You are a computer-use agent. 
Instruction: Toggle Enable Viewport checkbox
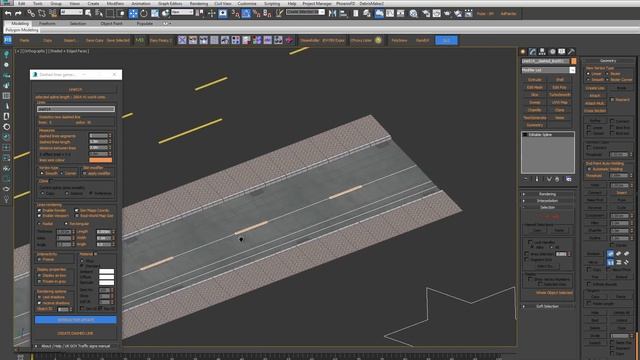pos(40,216)
